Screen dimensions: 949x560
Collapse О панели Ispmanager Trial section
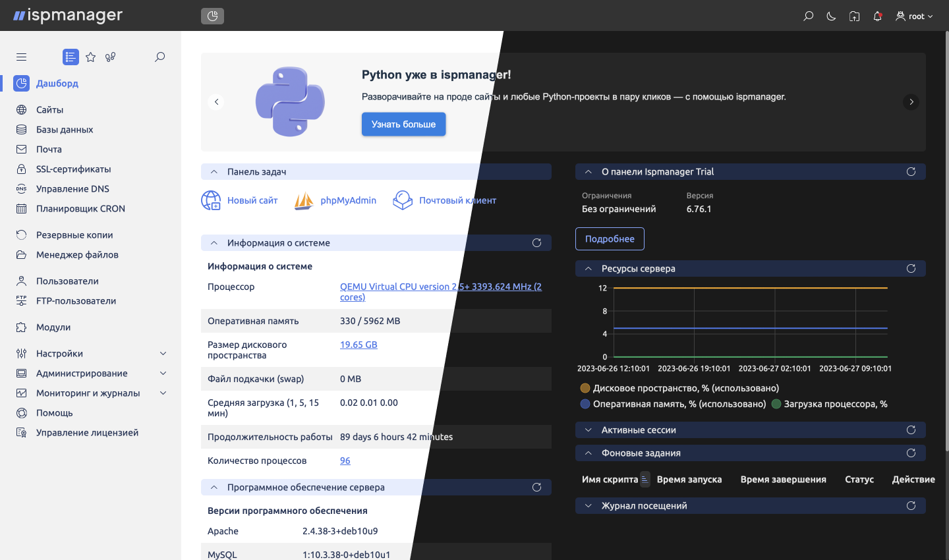588,172
